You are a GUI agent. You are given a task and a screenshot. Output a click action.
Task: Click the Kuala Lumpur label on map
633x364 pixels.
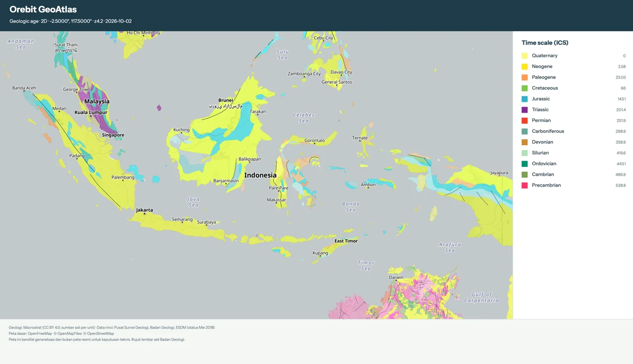pos(91,112)
